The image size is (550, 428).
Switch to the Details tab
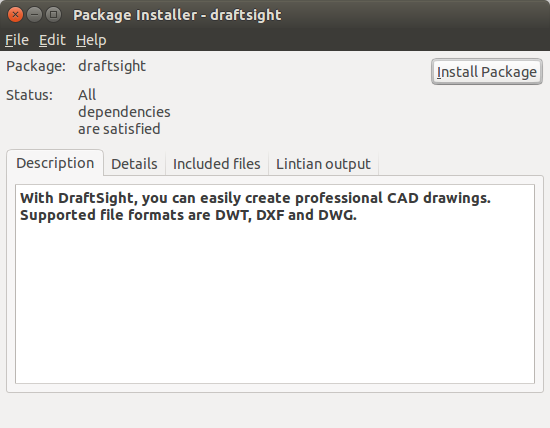point(134,164)
